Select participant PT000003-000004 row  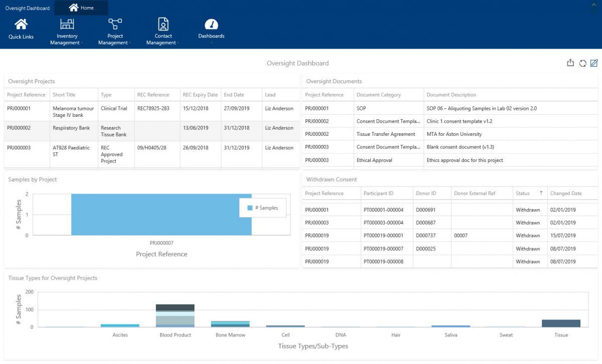[450, 223]
